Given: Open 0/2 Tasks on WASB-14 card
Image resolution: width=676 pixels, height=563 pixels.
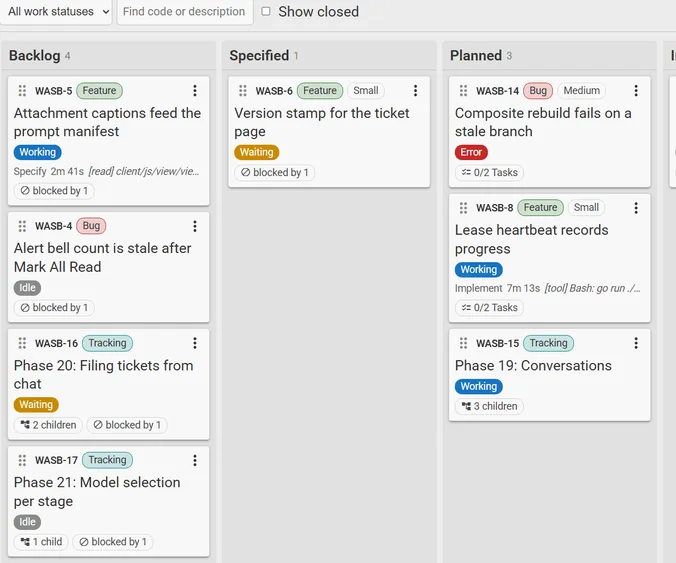Looking at the screenshot, I should (x=489, y=172).
